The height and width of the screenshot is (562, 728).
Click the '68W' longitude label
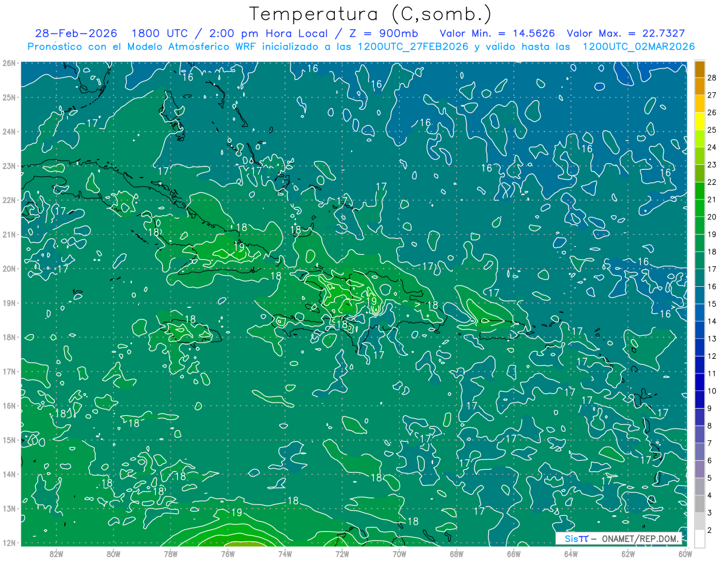(457, 554)
